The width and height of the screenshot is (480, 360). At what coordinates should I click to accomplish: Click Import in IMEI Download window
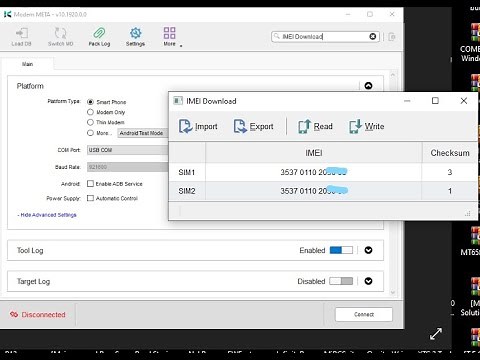198,126
